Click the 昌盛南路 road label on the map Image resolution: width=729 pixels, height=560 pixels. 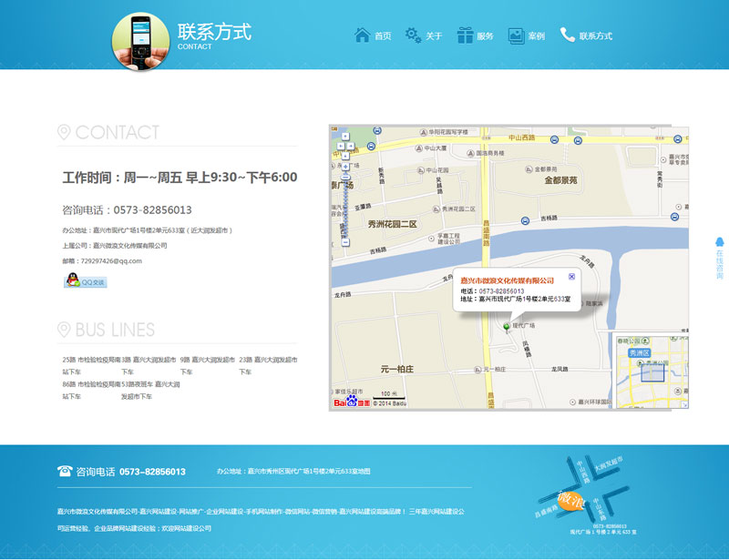click(486, 233)
